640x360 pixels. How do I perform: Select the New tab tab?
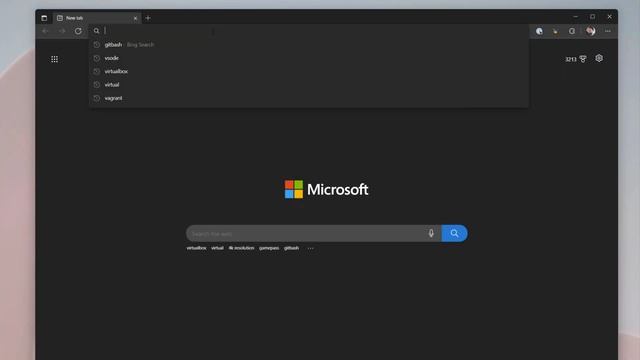(97, 18)
